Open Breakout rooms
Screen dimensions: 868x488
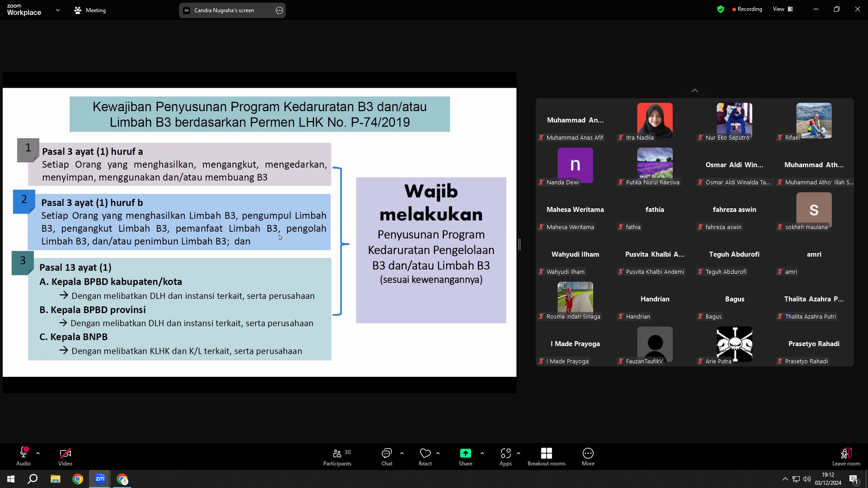click(x=547, y=456)
